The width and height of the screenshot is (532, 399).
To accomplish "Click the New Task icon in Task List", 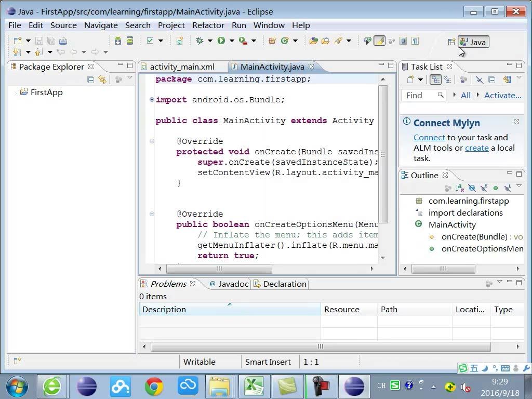I will tap(410, 79).
